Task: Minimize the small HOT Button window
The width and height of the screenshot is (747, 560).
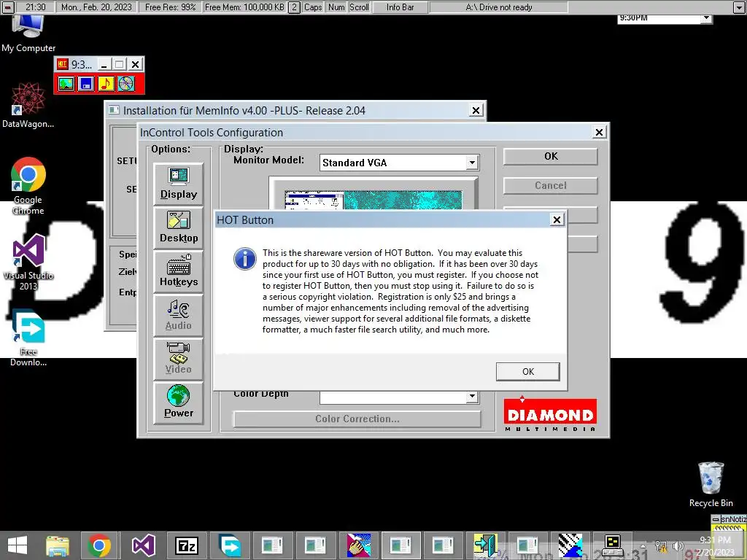Action: pos(104,64)
